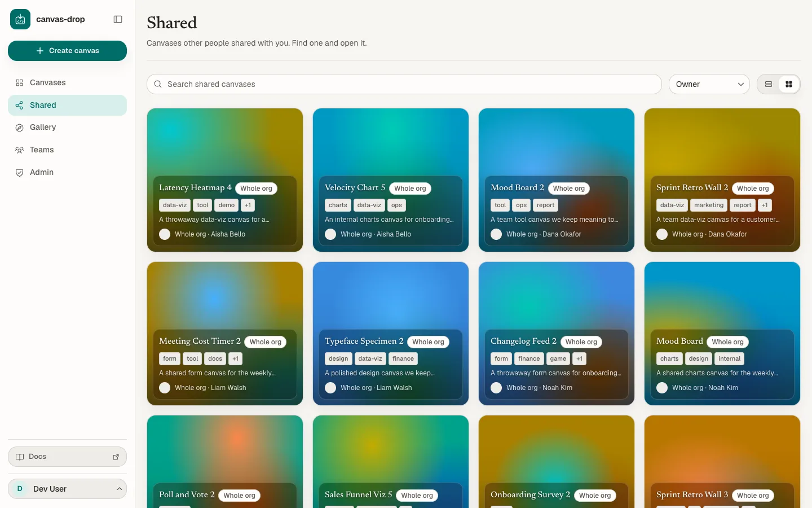The width and height of the screenshot is (812, 508).
Task: Open the Canvases section
Action: pyautogui.click(x=67, y=83)
